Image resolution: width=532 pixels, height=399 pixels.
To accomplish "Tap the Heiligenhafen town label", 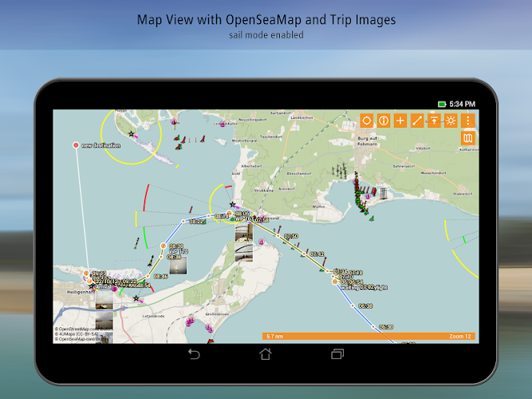I will pos(81,292).
